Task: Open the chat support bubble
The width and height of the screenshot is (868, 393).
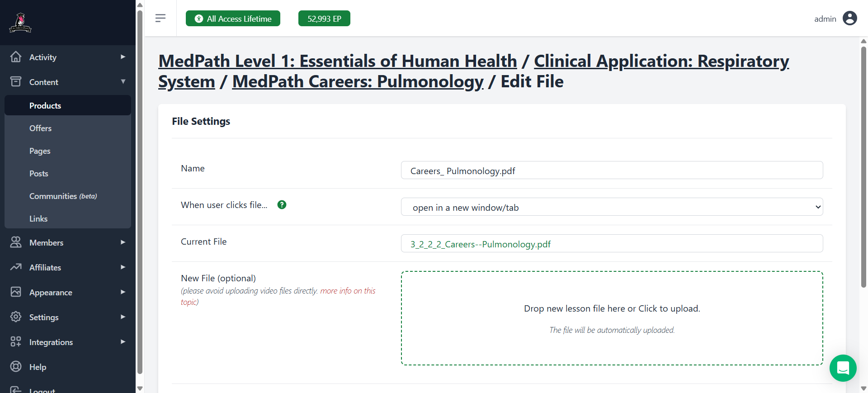Action: click(x=843, y=368)
